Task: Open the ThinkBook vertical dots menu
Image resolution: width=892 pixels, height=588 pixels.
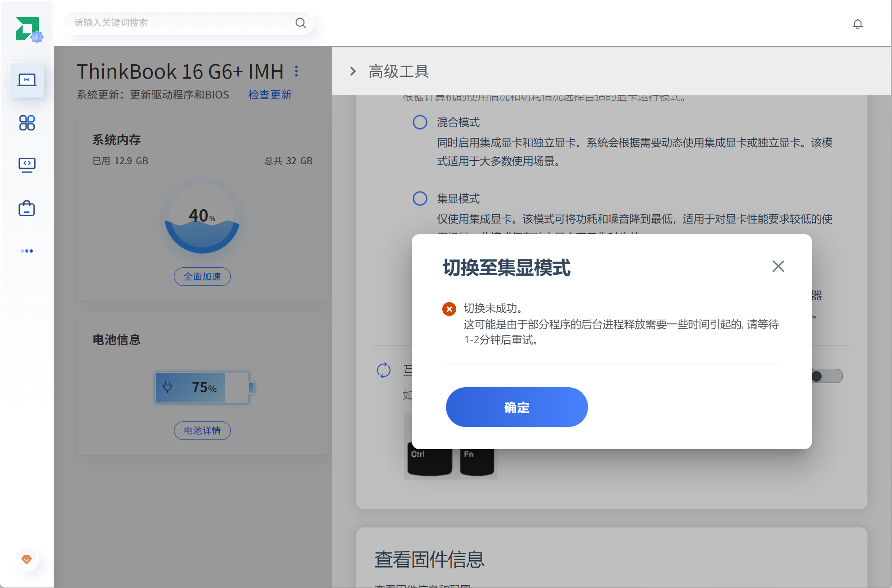Action: pyautogui.click(x=297, y=71)
